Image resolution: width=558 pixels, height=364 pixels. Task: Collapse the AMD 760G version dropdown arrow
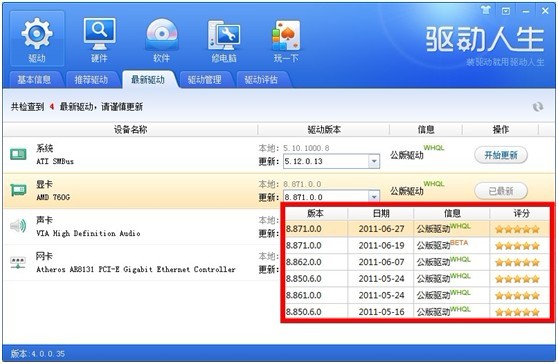click(374, 196)
